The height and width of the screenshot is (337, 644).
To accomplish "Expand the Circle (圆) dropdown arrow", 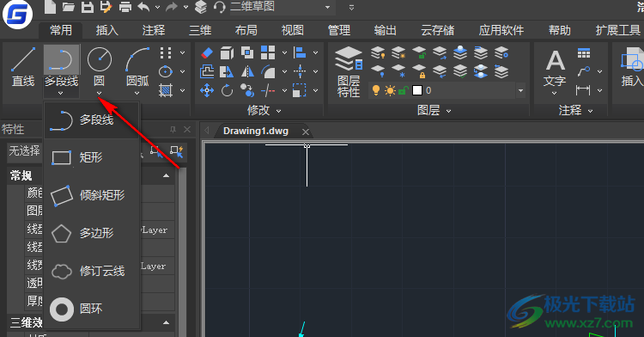I will tap(100, 94).
